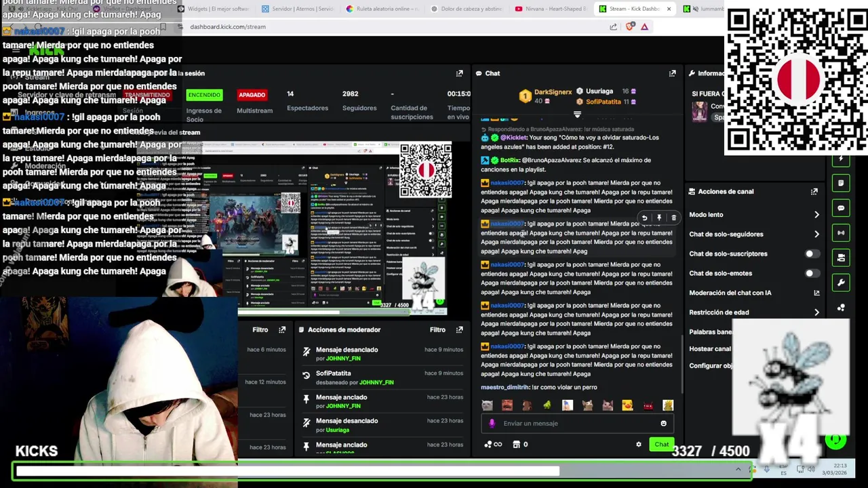The image size is (868, 488).
Task: Open Usuriaga leaderboard profile
Action: pos(599,91)
